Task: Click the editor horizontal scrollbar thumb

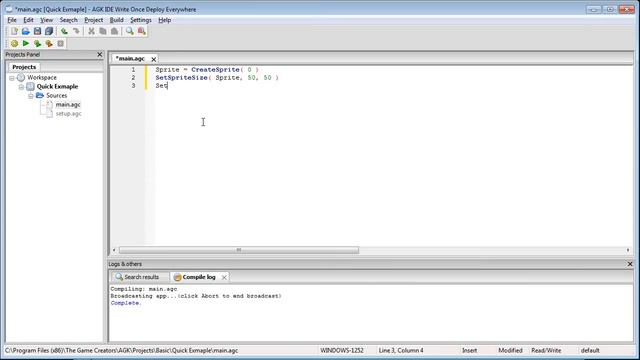Action: click(x=239, y=250)
